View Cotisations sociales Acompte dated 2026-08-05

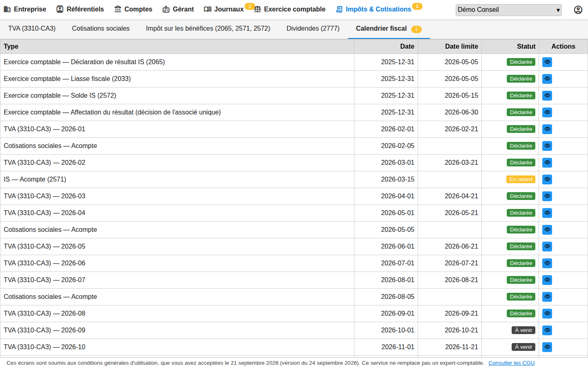click(x=547, y=297)
